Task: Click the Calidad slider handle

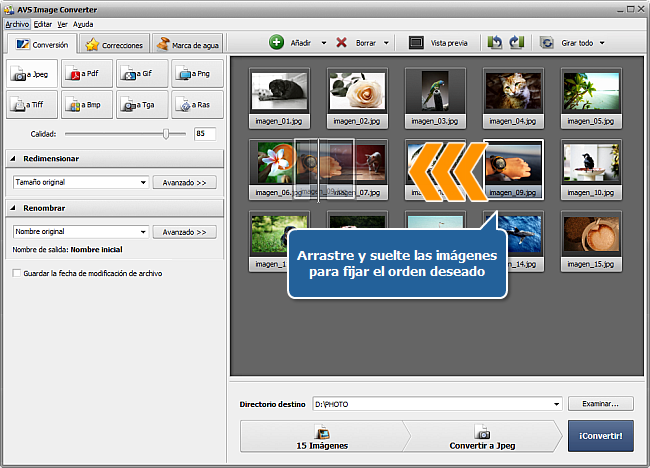Action: (x=166, y=134)
